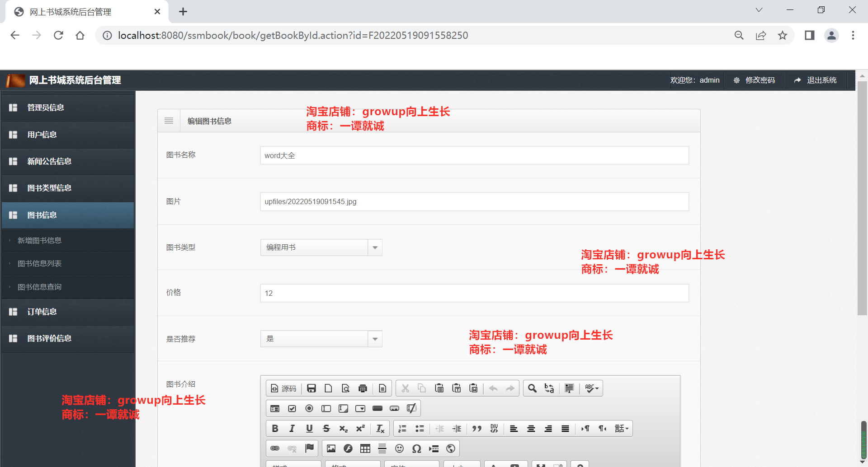Click Paste as plain text icon

coord(457,388)
